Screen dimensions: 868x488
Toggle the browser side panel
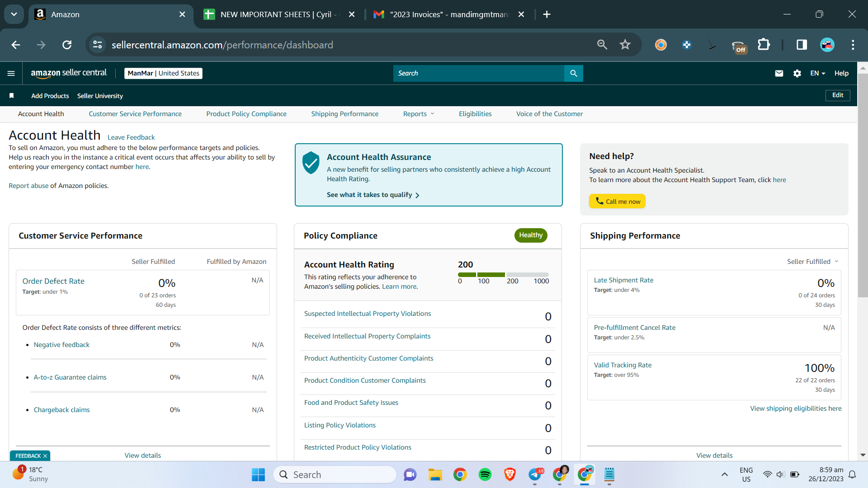click(802, 45)
